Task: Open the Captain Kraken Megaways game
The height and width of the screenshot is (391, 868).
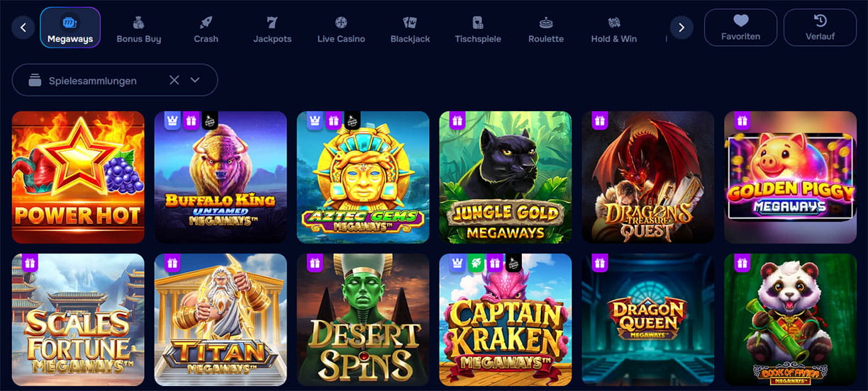Action: [x=506, y=319]
